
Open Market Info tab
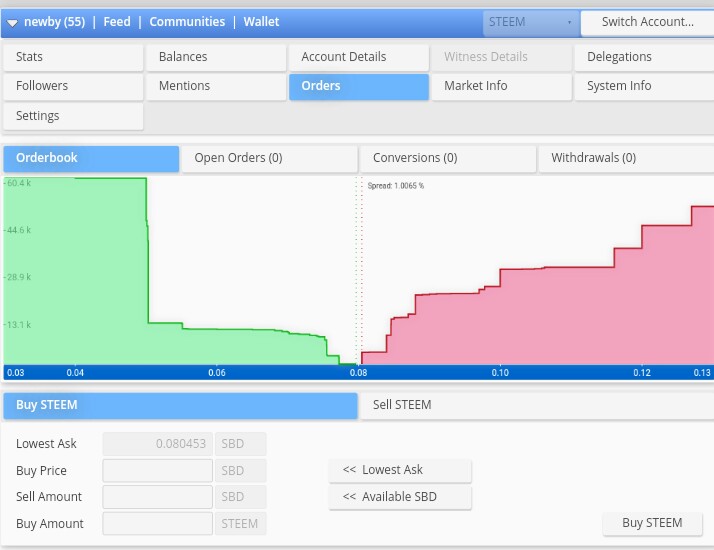pos(502,86)
